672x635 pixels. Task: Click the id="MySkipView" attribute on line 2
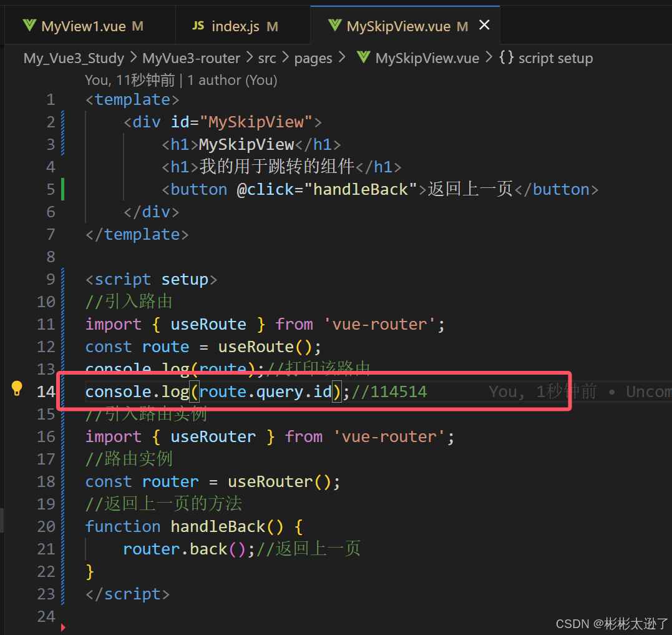pos(241,122)
